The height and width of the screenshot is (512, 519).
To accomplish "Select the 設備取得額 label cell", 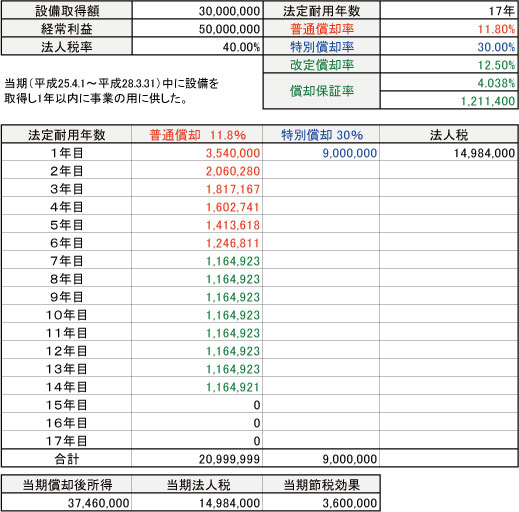I will coord(67,11).
